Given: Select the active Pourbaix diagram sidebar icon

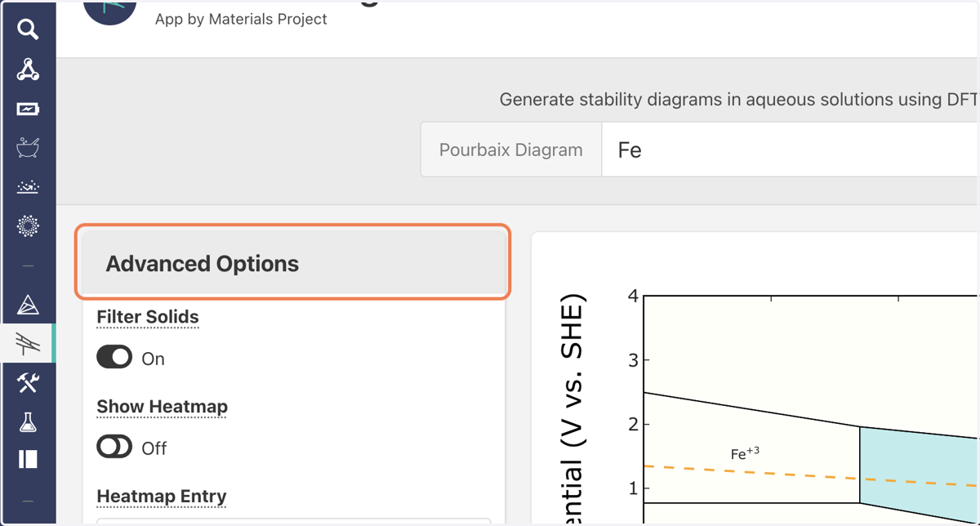Looking at the screenshot, I should coord(28,344).
